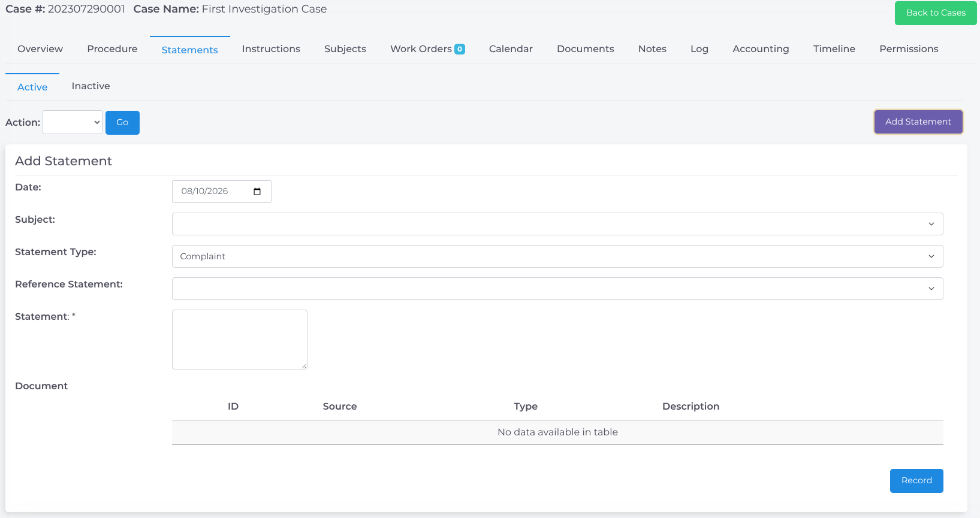The image size is (980, 518).
Task: Open the Timeline tab
Action: pos(834,49)
